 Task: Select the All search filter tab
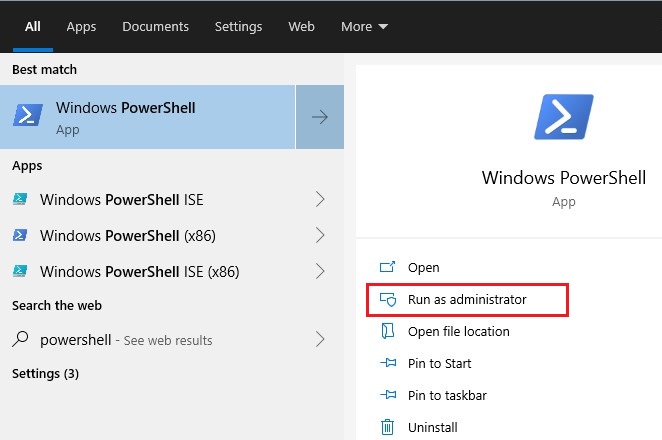33,27
